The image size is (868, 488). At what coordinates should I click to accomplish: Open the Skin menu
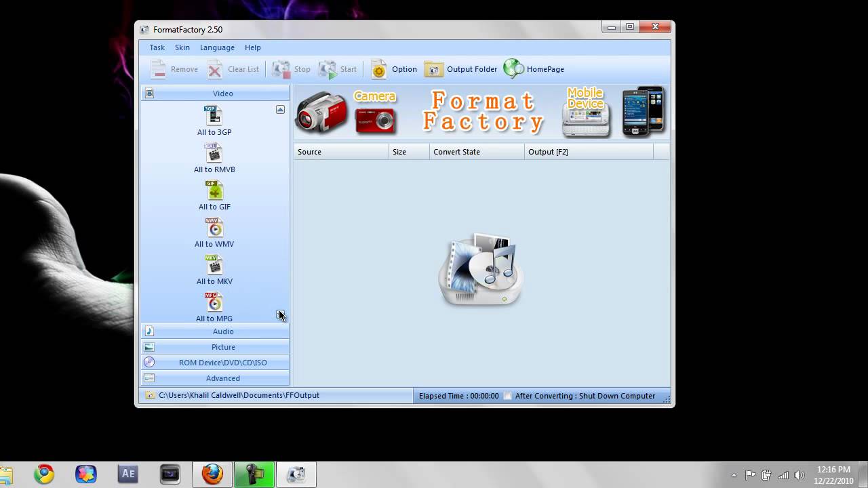point(182,47)
